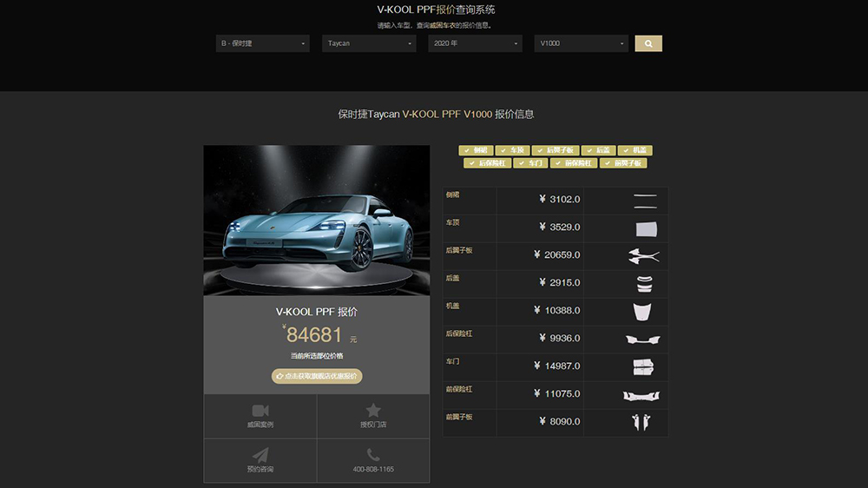Toggle the 后盖 checkbox tag
The height and width of the screenshot is (488, 868).
598,150
